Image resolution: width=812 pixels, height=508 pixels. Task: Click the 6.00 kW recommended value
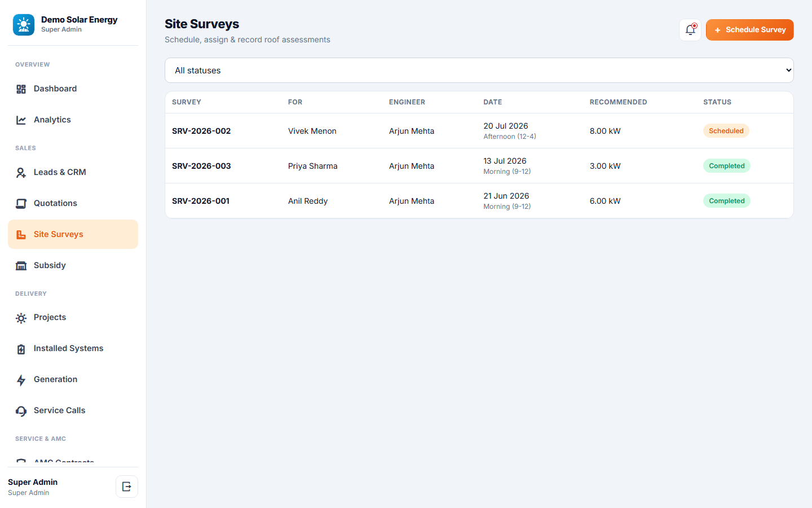(x=605, y=201)
